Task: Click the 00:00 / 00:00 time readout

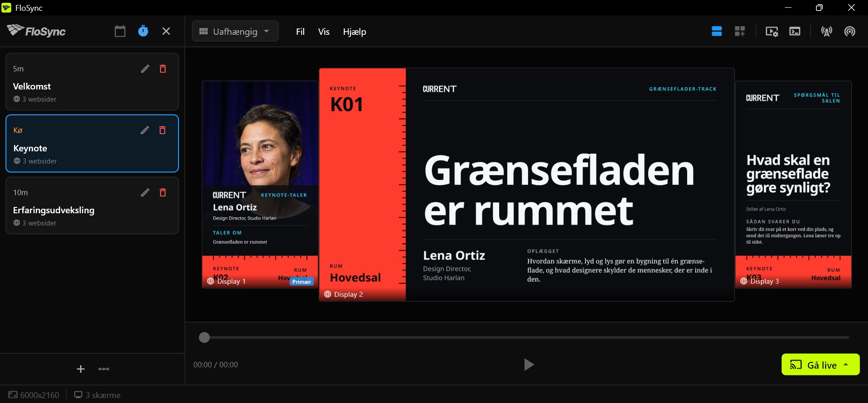Action: (216, 365)
